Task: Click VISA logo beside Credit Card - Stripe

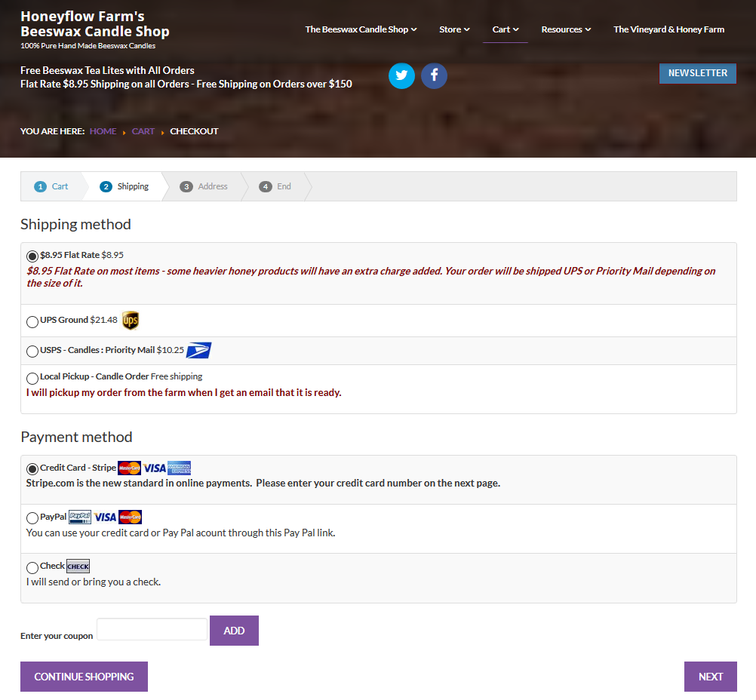Action: [x=154, y=468]
